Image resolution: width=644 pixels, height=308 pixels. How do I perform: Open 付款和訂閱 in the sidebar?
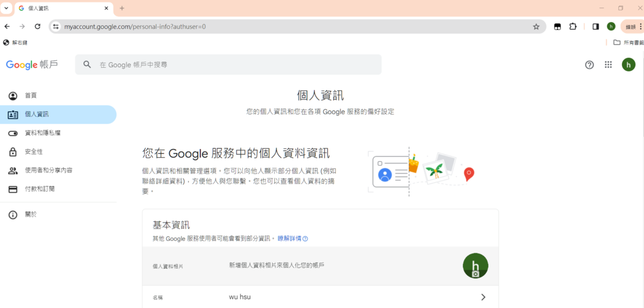tap(58, 189)
